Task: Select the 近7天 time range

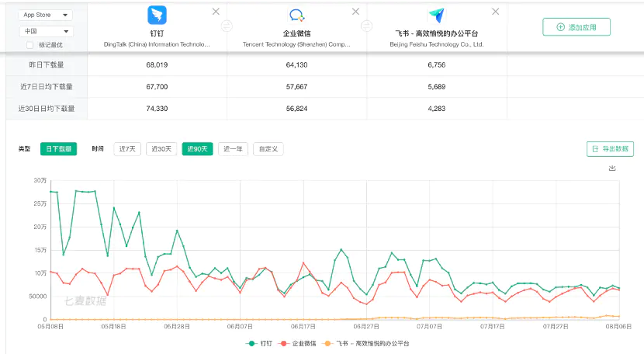Action: [x=127, y=149]
